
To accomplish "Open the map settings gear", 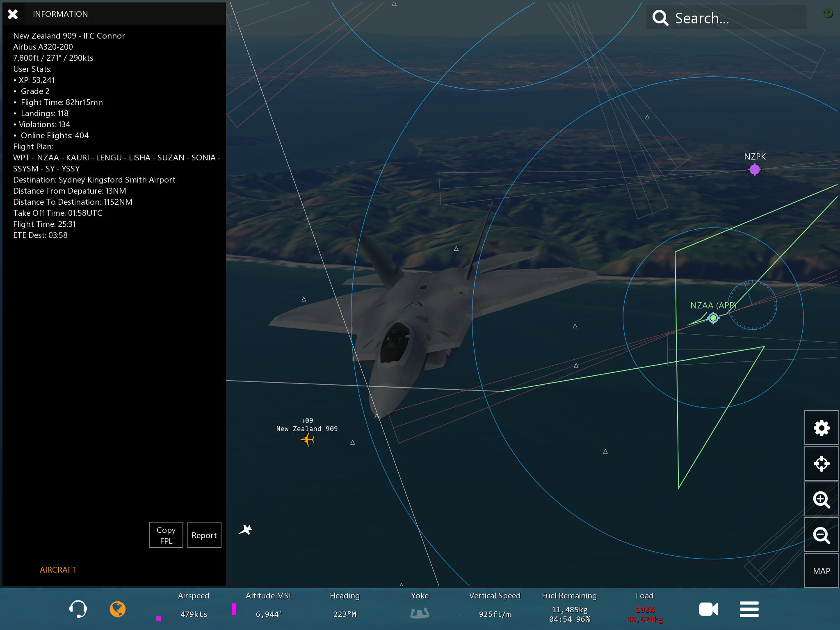I will tap(821, 428).
